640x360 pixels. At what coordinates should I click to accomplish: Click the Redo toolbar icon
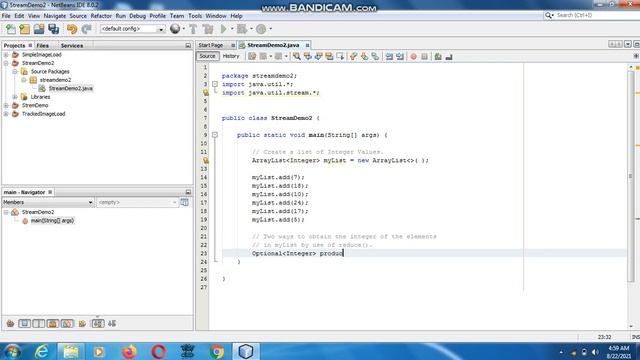pos(87,29)
